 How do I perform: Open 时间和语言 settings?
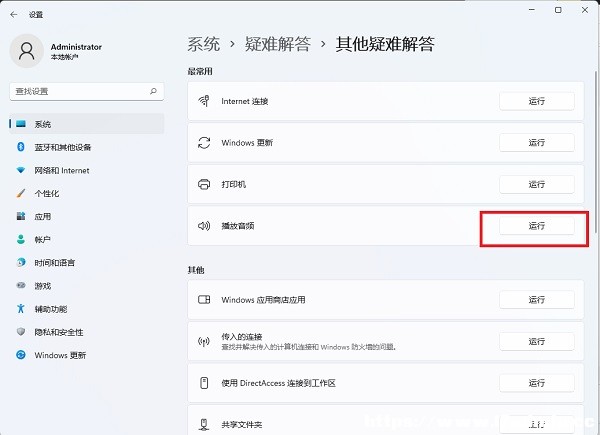[87, 262]
